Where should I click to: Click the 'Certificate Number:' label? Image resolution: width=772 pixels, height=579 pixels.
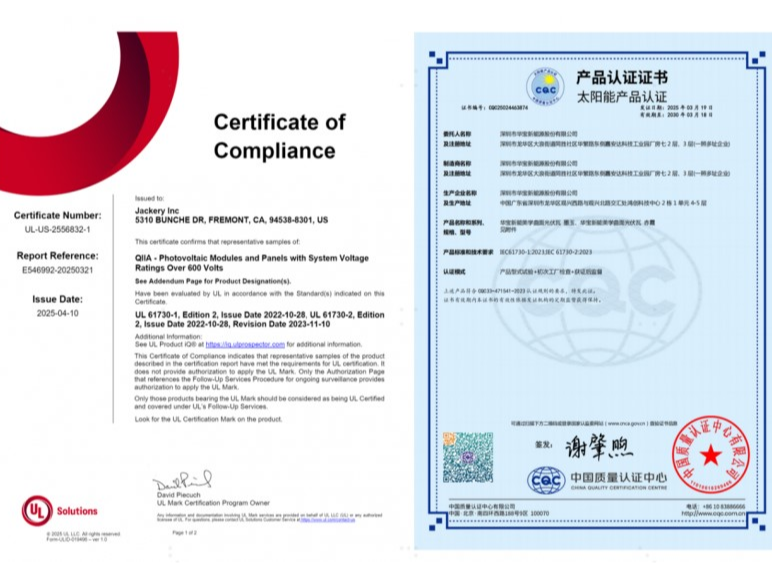click(58, 215)
